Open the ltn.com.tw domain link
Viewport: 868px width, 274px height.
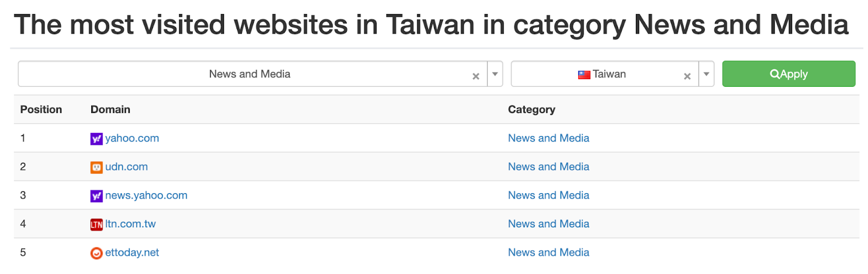point(130,224)
